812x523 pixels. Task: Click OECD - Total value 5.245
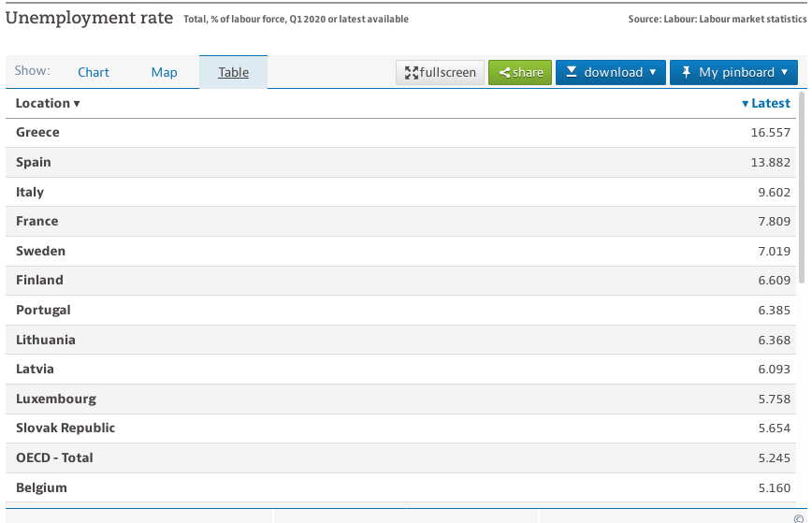(x=775, y=458)
